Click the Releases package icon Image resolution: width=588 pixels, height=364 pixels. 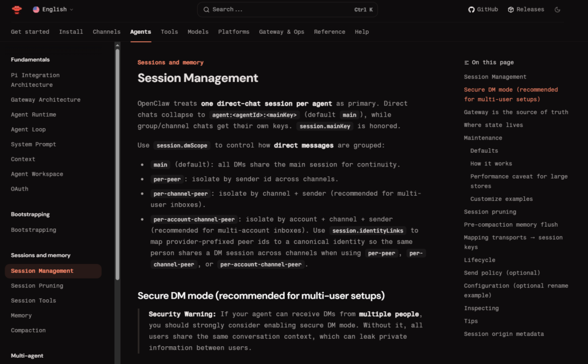510,10
